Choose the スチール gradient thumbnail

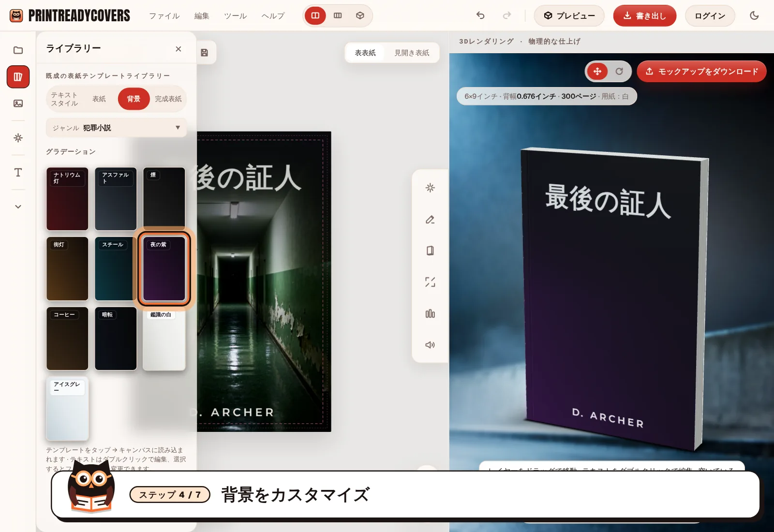click(x=116, y=269)
